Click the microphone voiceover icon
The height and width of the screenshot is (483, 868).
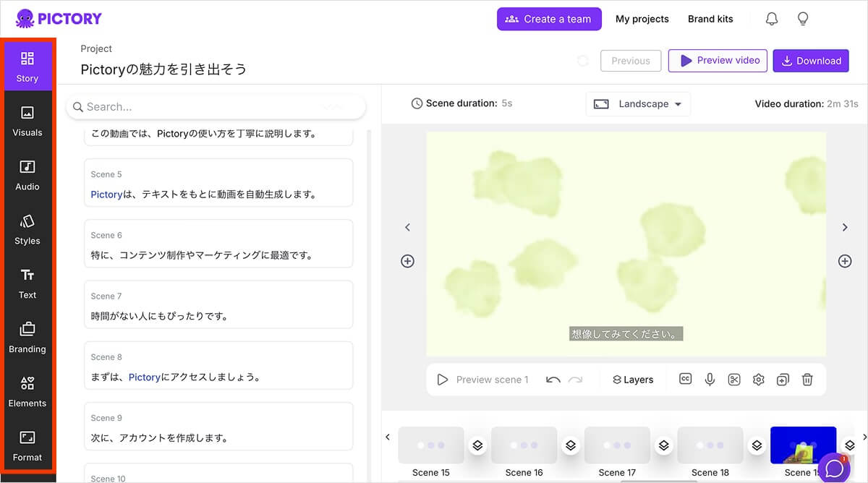(710, 380)
